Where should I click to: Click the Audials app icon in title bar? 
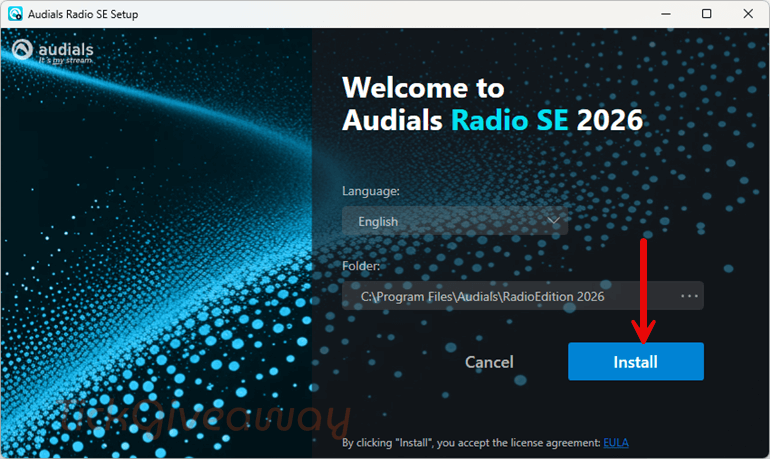pyautogui.click(x=15, y=14)
